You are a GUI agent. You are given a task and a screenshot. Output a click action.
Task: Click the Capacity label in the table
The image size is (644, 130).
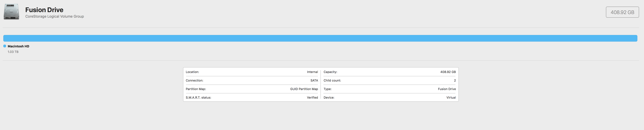(x=331, y=72)
